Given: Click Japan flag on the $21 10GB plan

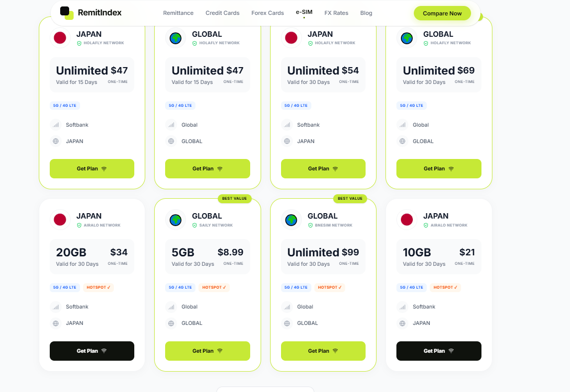Looking at the screenshot, I should pyautogui.click(x=407, y=220).
